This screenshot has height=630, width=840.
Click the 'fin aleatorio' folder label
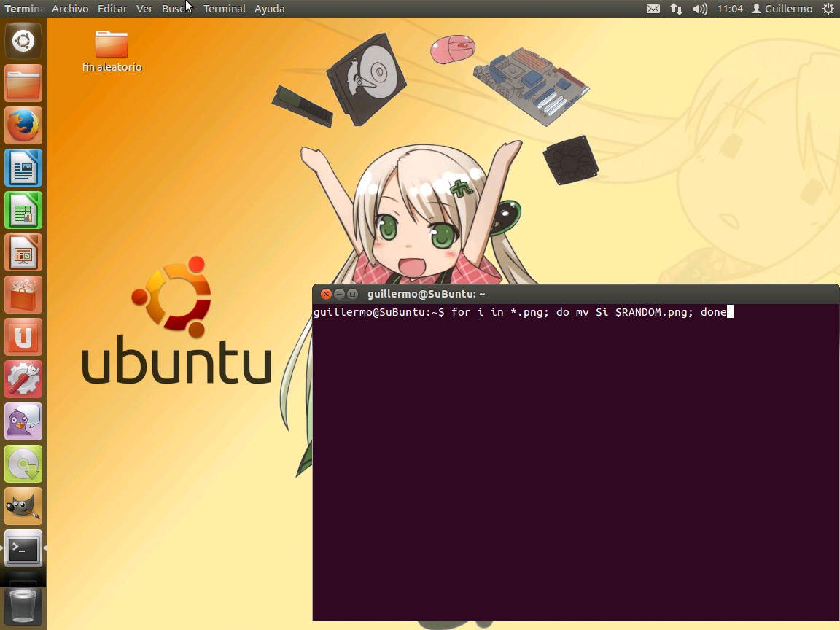click(112, 67)
